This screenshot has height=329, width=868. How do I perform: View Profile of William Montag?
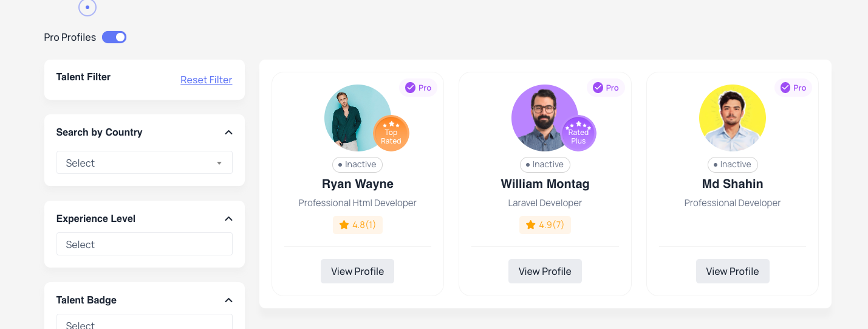[545, 271]
